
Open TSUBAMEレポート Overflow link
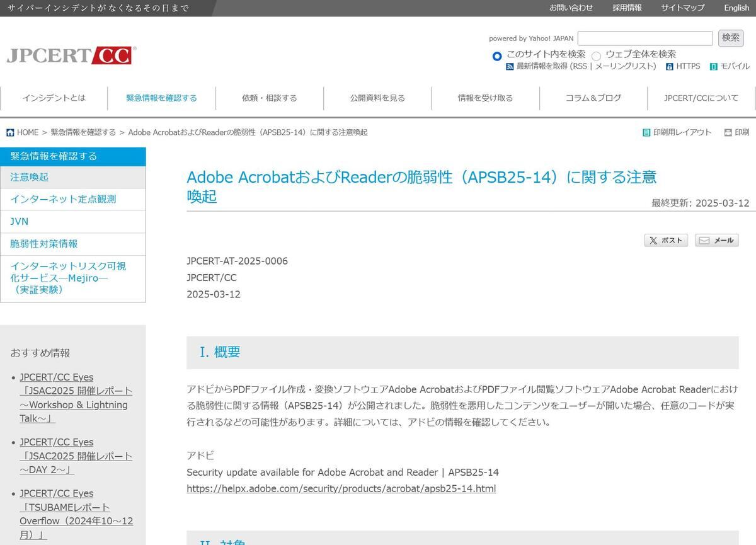(x=76, y=514)
